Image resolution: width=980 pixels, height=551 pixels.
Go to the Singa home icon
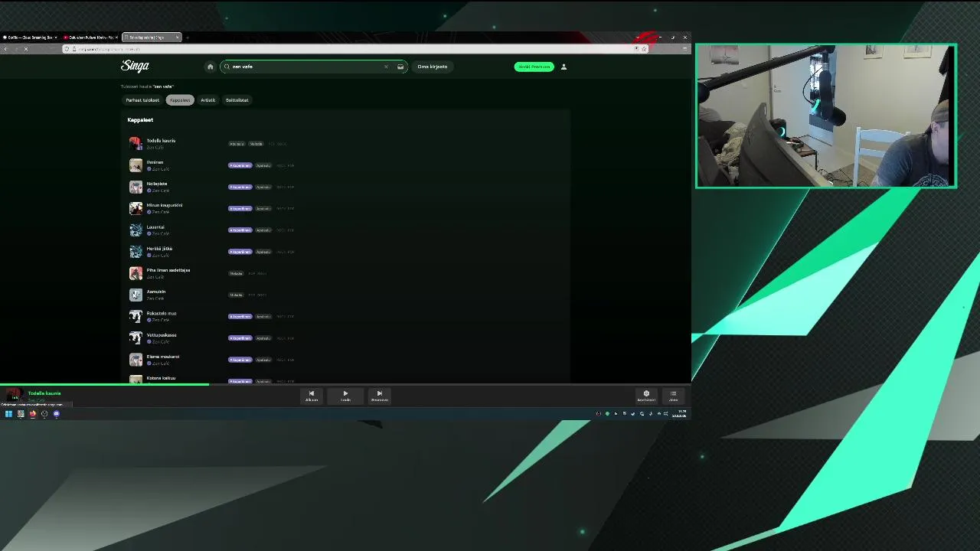pyautogui.click(x=210, y=67)
